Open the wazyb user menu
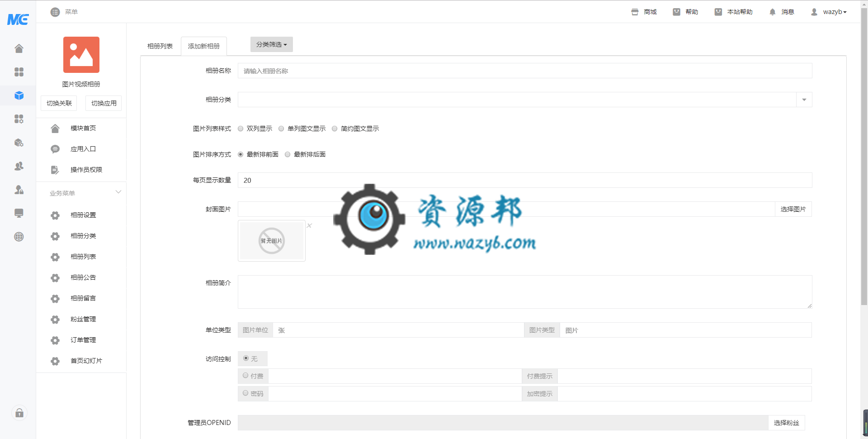The width and height of the screenshot is (868, 439). click(829, 12)
